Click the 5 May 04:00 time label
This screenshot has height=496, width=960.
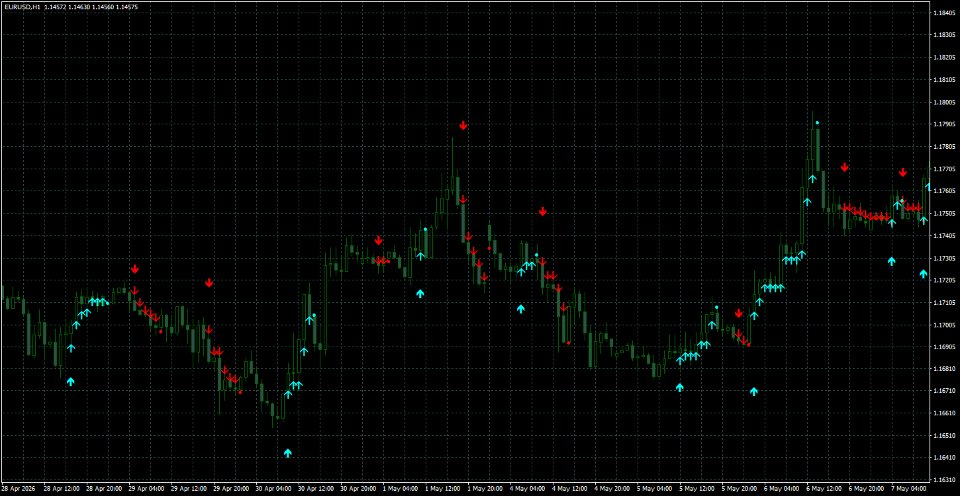click(656, 489)
